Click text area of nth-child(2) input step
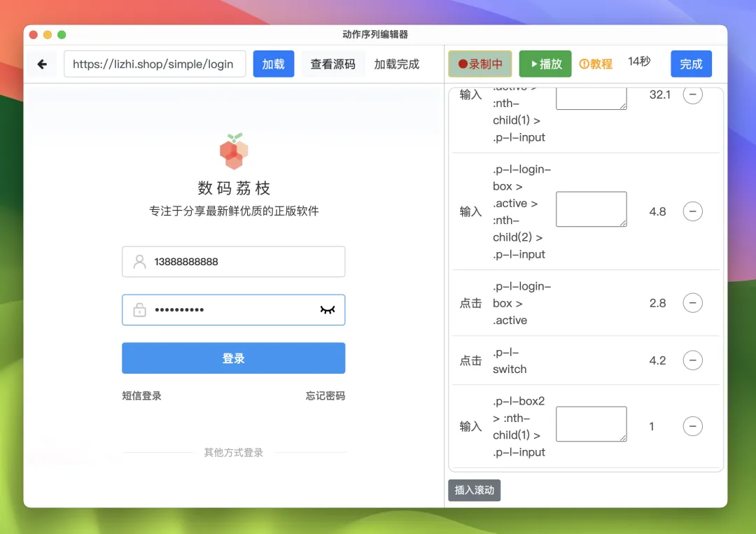This screenshot has height=534, width=756. click(x=591, y=209)
